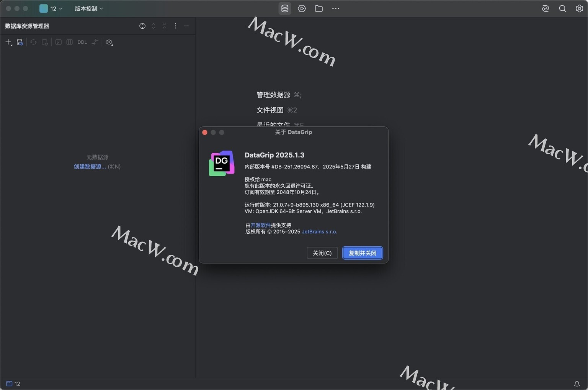588x390 pixels.
Task: Open the query console icon
Action: coord(58,42)
